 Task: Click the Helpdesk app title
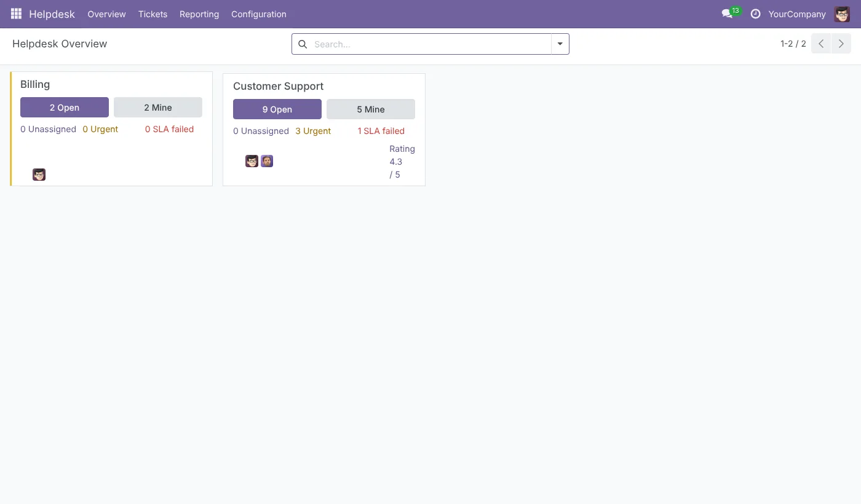coord(52,14)
